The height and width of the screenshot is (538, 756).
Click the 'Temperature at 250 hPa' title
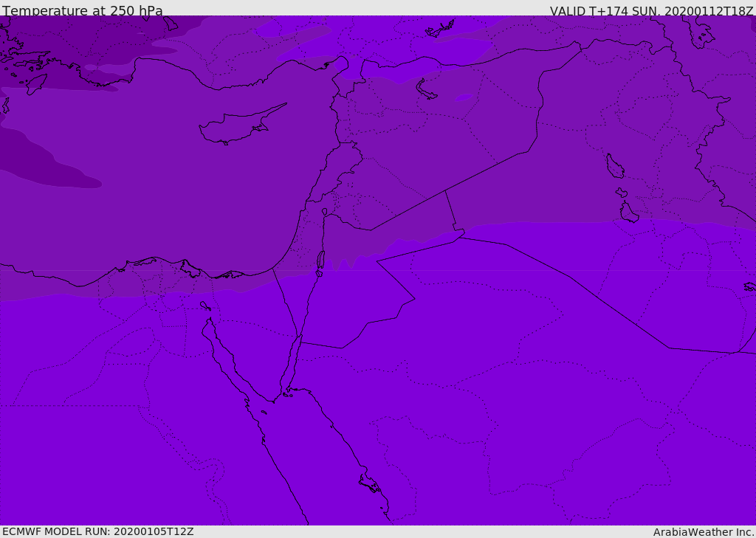(x=83, y=10)
